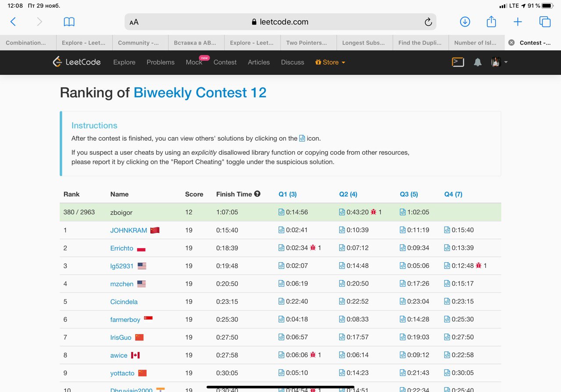This screenshot has height=392, width=561.
Task: Close the Contest tab with X icon
Action: (511, 43)
